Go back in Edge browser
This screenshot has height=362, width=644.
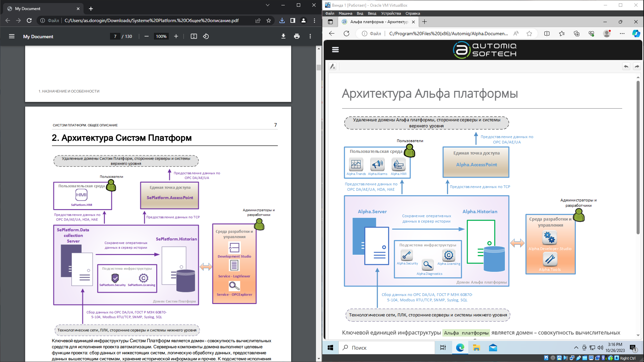tap(332, 34)
